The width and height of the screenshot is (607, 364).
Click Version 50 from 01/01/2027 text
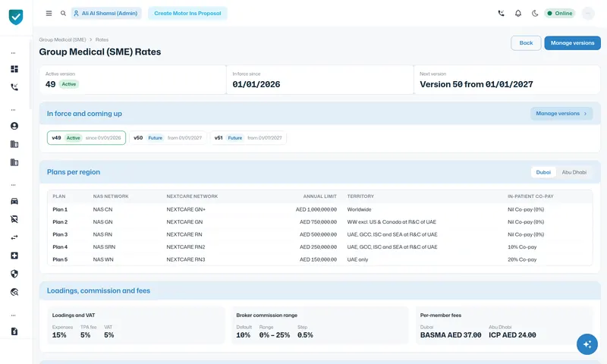476,84
